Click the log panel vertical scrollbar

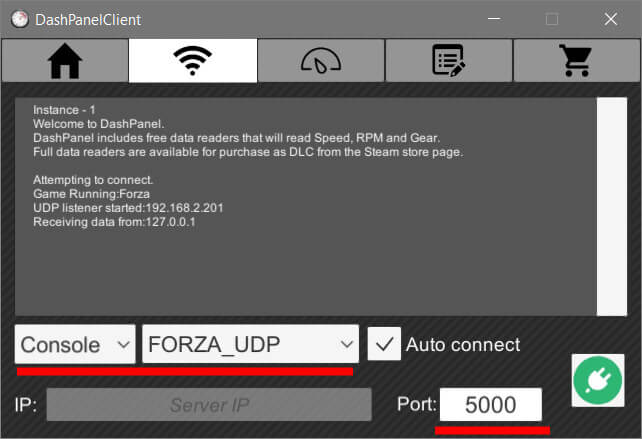click(x=612, y=207)
